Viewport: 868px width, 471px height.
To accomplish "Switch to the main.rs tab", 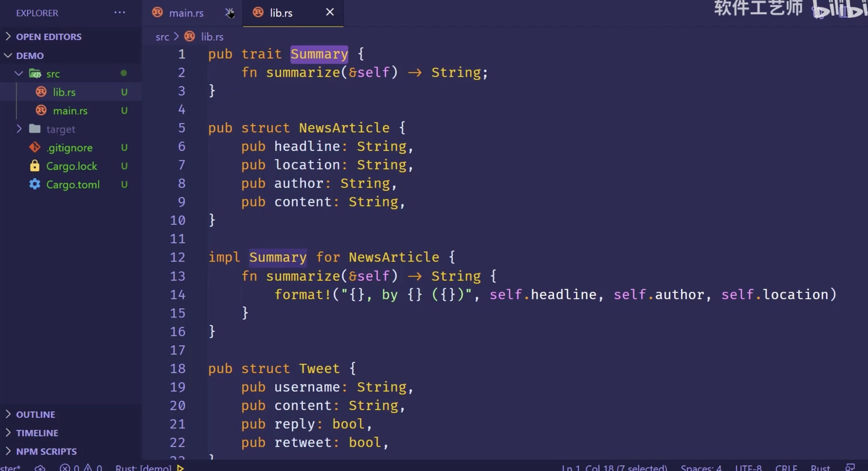I will click(x=186, y=13).
